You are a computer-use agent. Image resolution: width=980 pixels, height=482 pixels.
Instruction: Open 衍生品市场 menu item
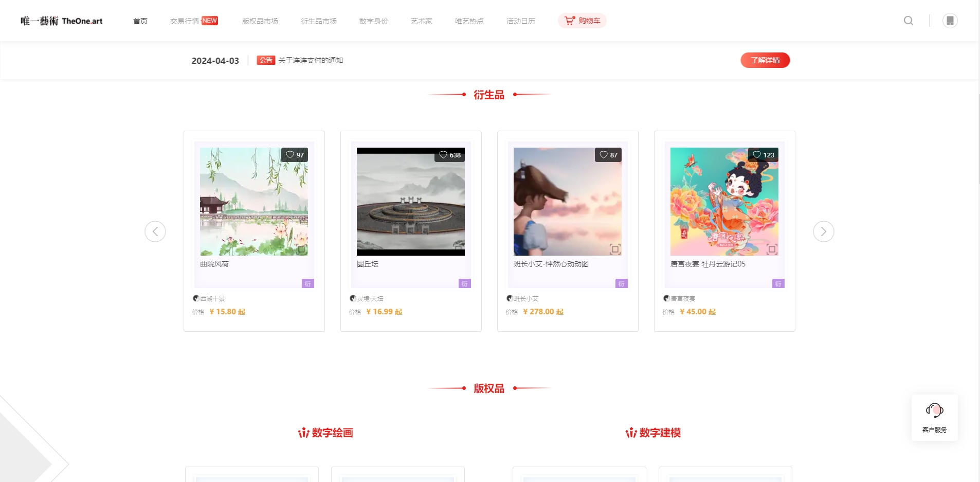point(319,21)
